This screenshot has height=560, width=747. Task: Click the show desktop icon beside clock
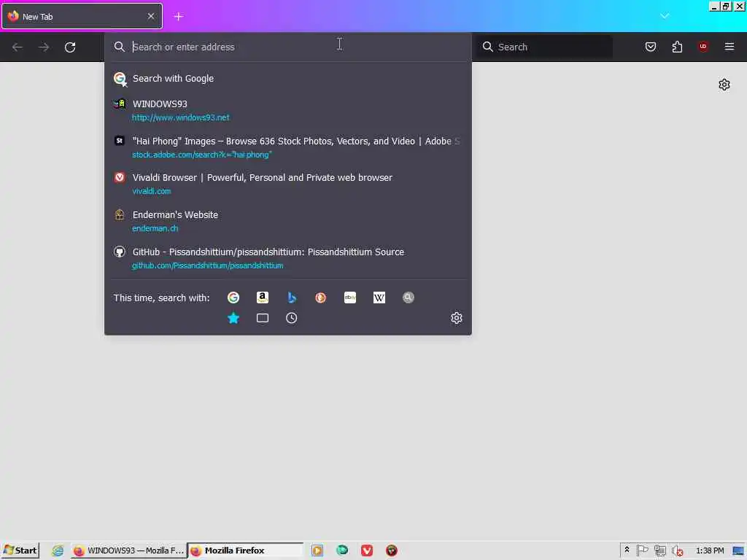(x=739, y=551)
